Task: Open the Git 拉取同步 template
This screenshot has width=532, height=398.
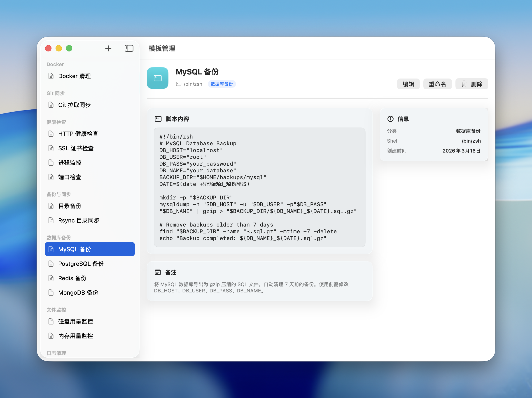Action: (x=75, y=105)
